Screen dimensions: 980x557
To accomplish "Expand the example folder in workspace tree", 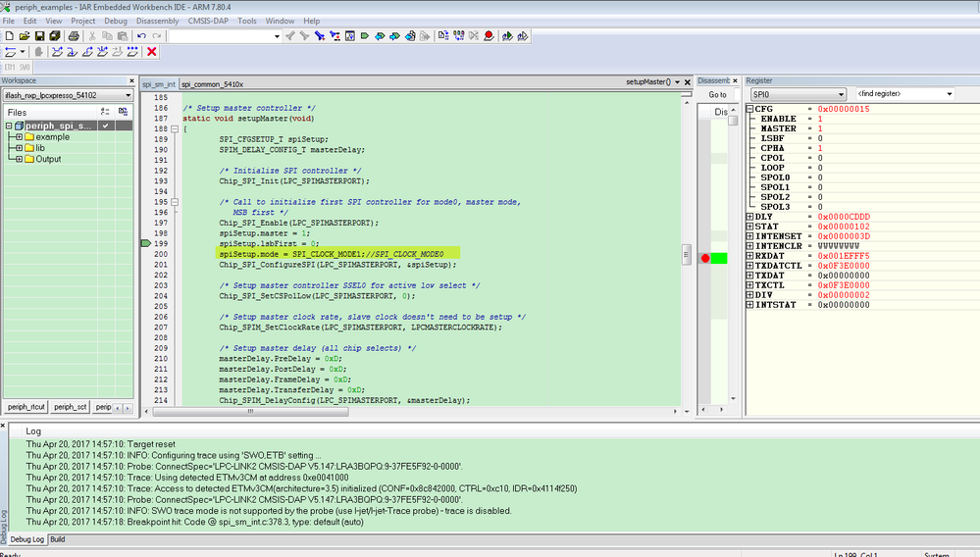I will pyautogui.click(x=18, y=137).
